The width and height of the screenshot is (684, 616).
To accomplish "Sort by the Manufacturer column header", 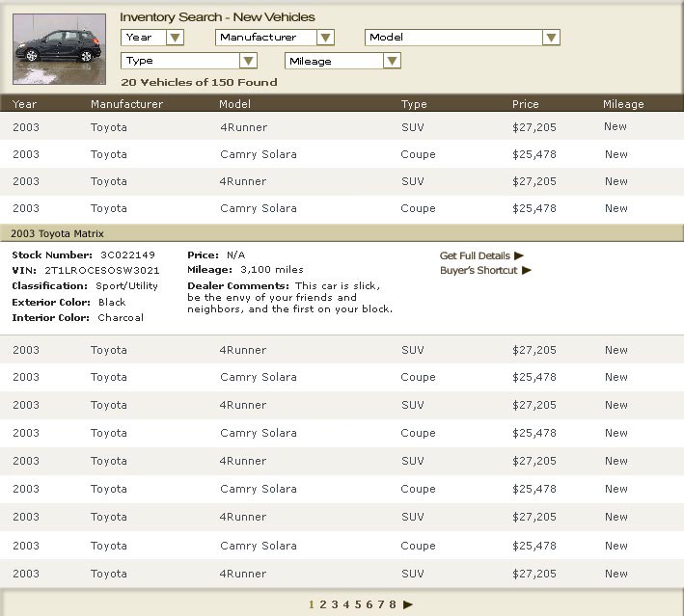I will coord(127,104).
